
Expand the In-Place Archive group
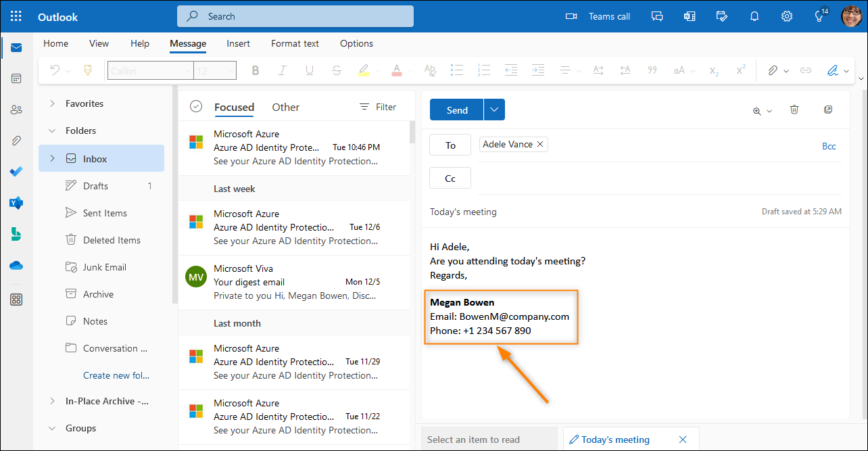tap(53, 401)
